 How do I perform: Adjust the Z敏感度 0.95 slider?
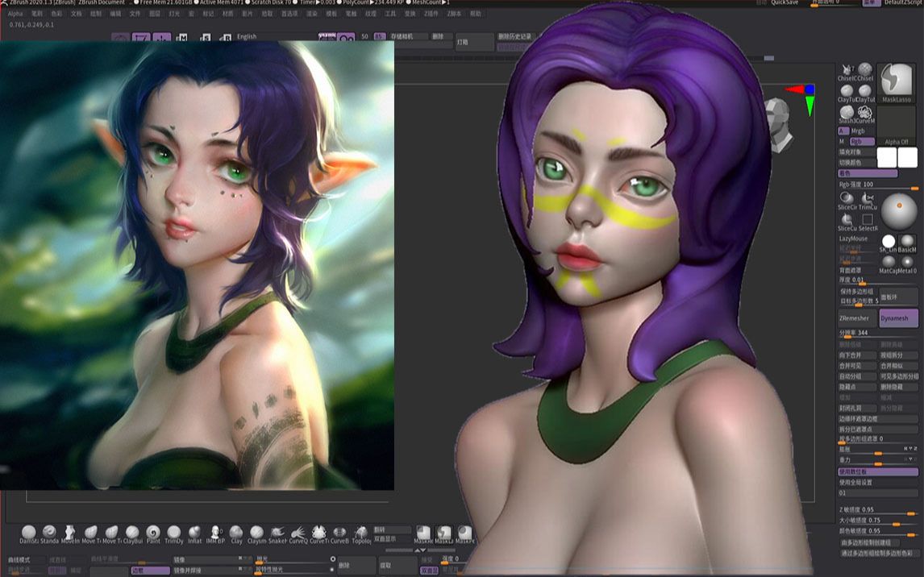tap(878, 510)
